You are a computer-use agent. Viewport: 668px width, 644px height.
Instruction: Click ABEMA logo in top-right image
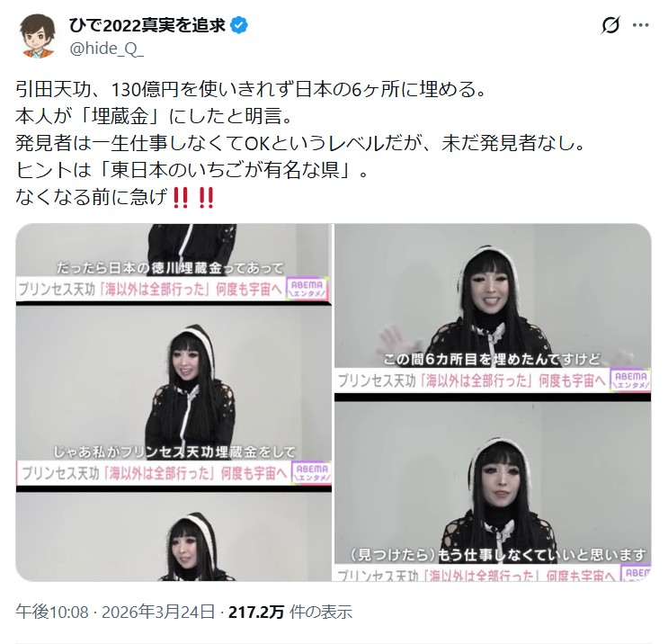click(x=630, y=380)
